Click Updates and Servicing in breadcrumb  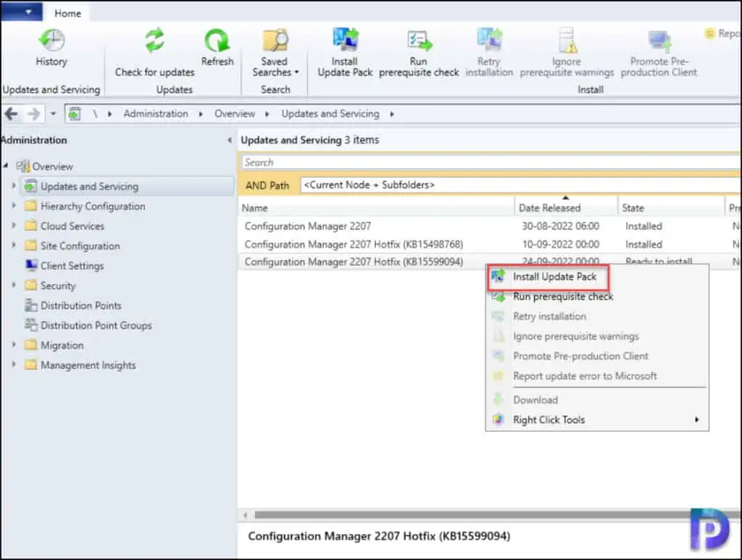pos(330,114)
